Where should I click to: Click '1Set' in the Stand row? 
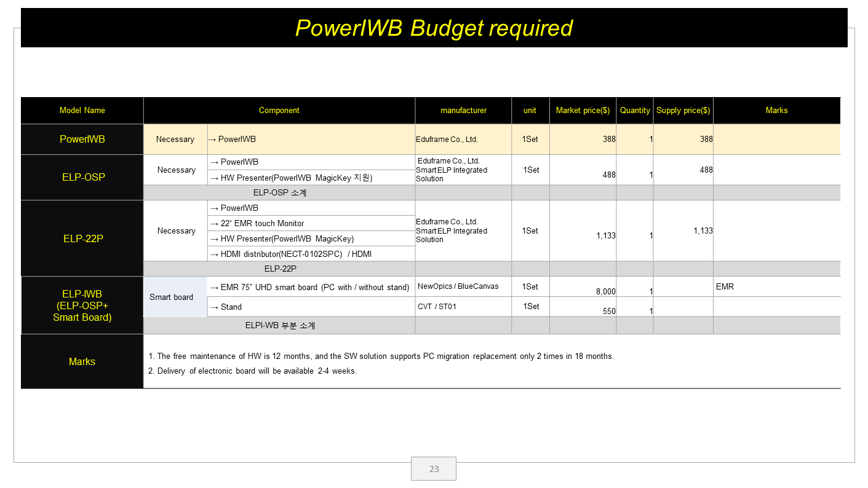(x=530, y=307)
